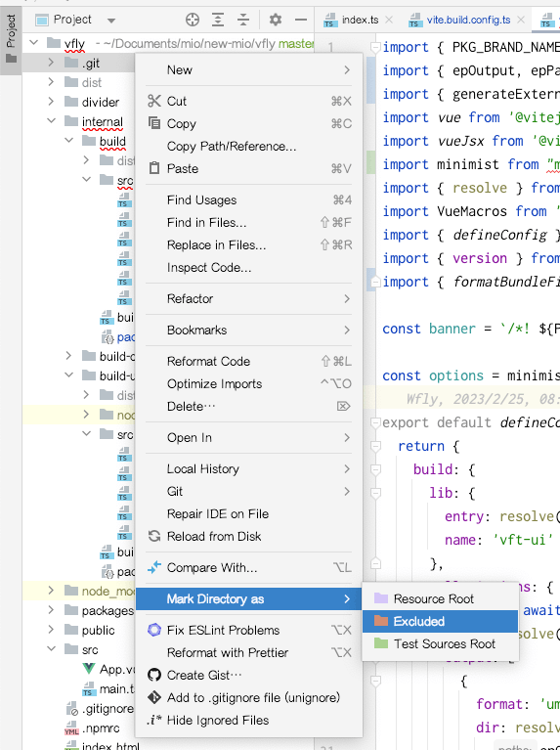Choose Find in Files...

(x=248, y=222)
